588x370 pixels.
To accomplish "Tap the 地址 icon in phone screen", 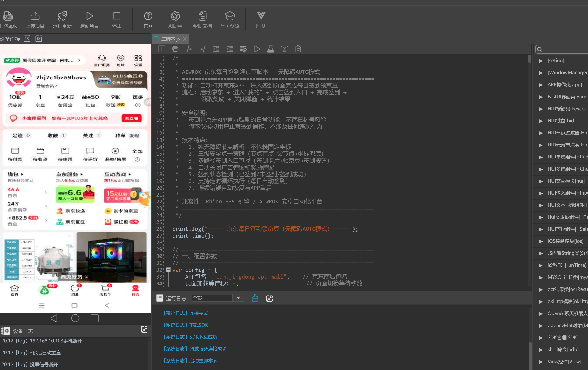I will 121,60.
